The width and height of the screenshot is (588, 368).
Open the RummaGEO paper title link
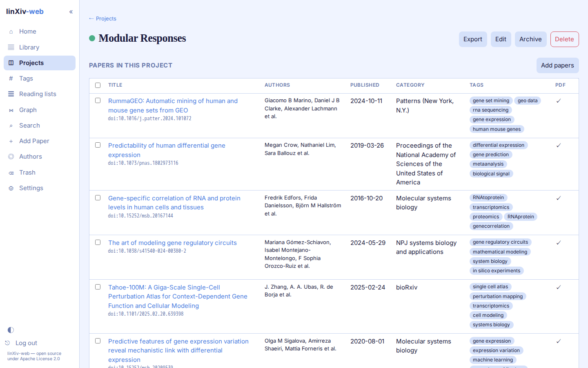point(173,105)
